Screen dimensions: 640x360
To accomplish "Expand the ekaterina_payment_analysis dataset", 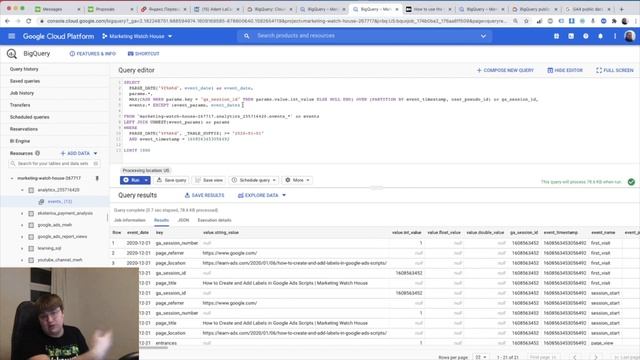I will pos(22,213).
